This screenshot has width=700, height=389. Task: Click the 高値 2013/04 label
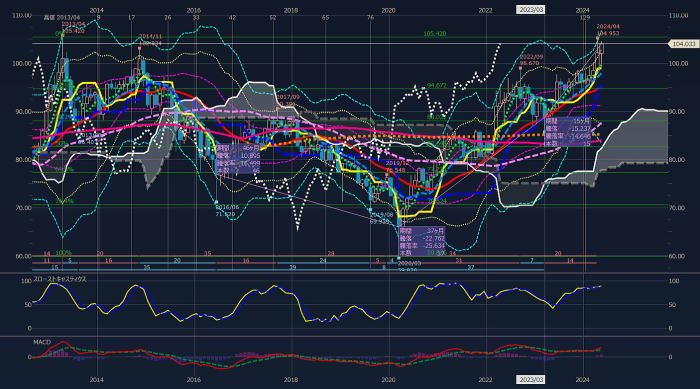point(62,18)
